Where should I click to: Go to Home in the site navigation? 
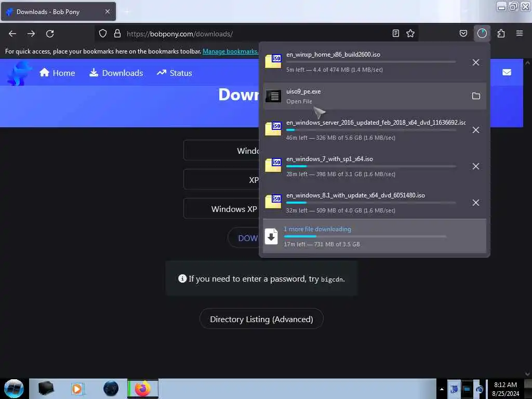pos(57,73)
